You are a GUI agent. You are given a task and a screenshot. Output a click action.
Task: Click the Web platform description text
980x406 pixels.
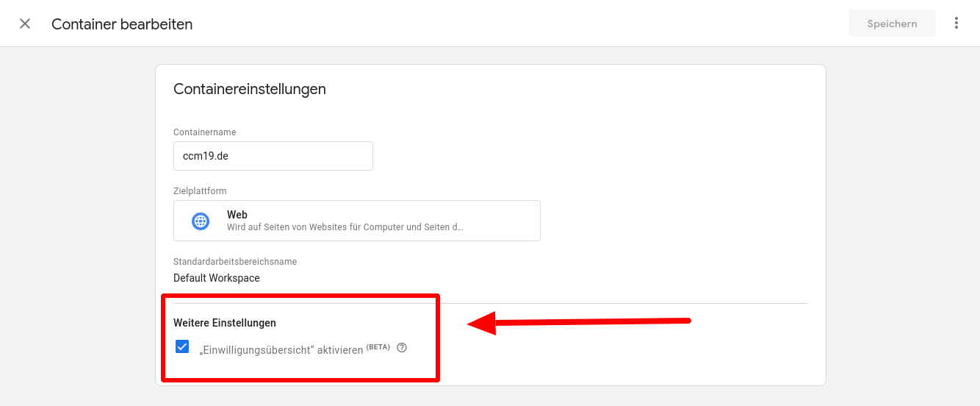coord(345,227)
